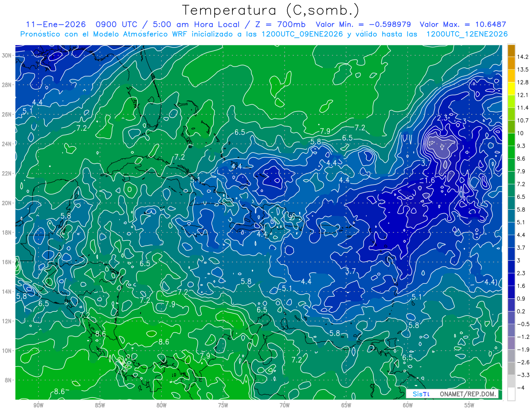Click the colorbar label "10.7"

(x=523, y=121)
